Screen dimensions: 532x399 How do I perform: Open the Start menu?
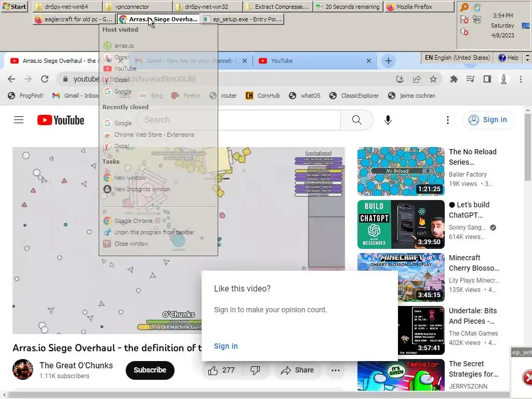pyautogui.click(x=14, y=6)
